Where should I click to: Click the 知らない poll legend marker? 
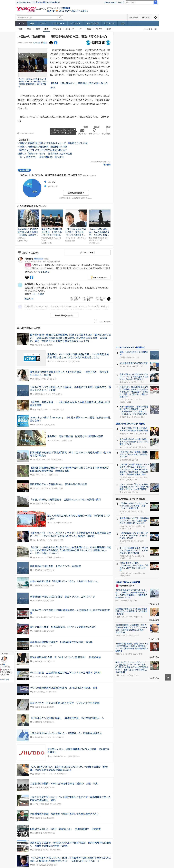click(45, 182)
